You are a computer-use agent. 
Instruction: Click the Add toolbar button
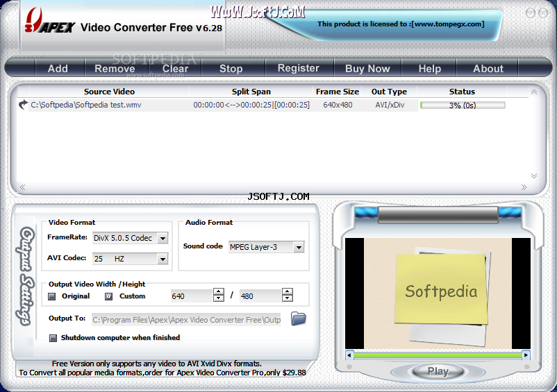point(58,68)
